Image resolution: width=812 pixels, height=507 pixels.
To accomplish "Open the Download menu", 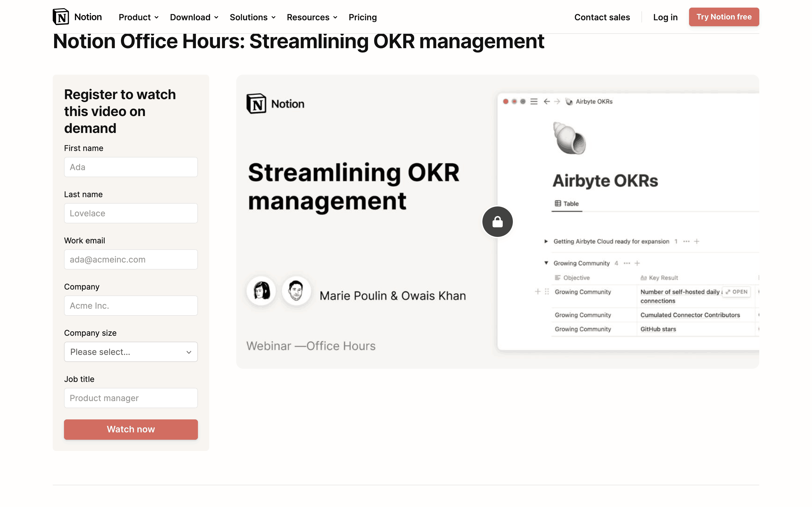I will point(194,17).
